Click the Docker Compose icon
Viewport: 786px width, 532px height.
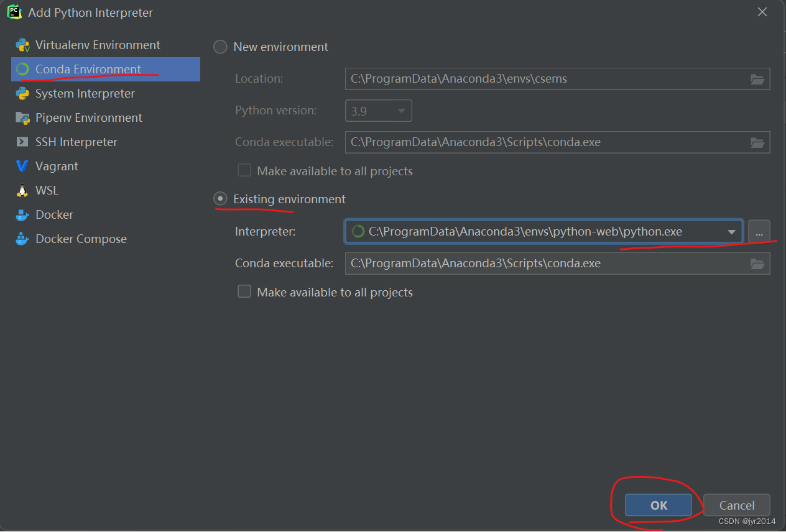pos(23,239)
